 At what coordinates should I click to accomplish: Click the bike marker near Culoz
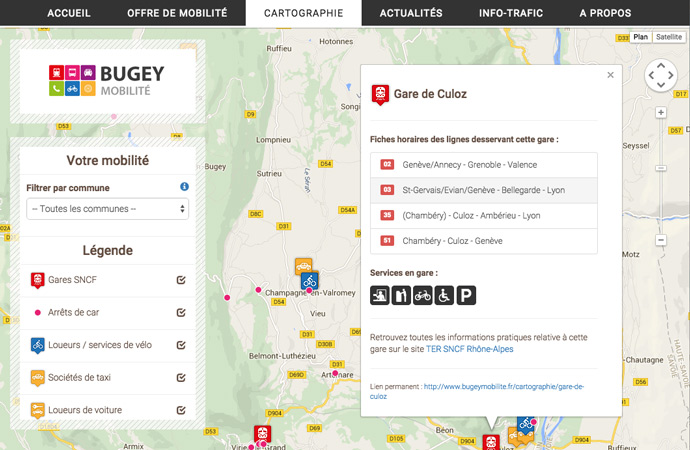pos(525,424)
